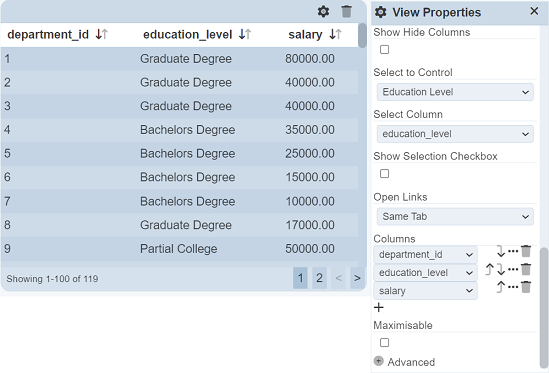Sort by salary column arrows
Viewport: 549px width, 373px height.
pos(335,34)
